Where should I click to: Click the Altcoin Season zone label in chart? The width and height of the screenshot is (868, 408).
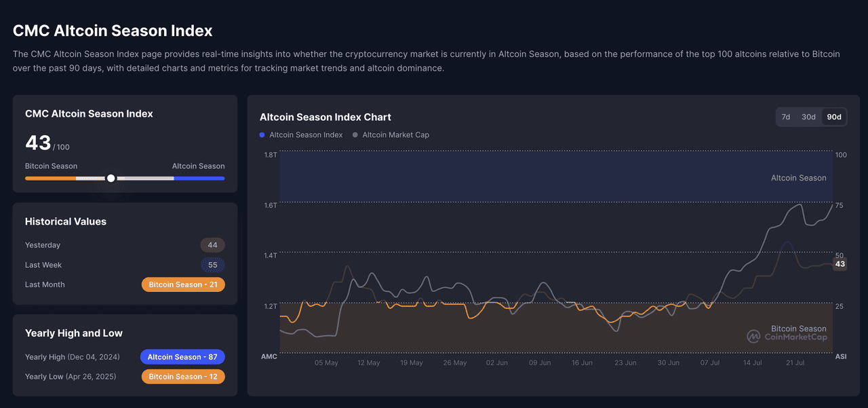pyautogui.click(x=798, y=178)
